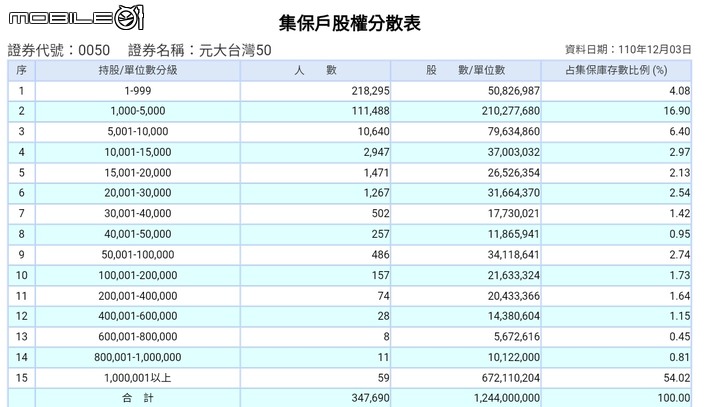Click the share count 37,003,032
720x407 pixels.
(x=514, y=153)
